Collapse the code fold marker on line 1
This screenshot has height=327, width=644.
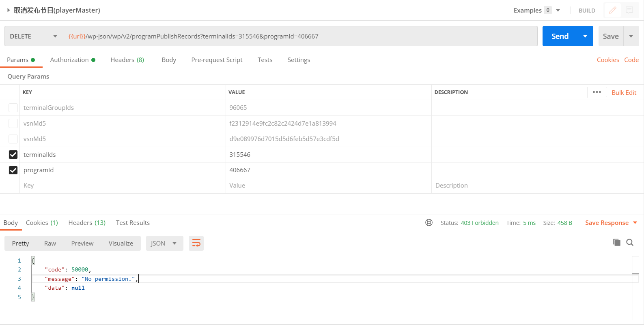33,261
